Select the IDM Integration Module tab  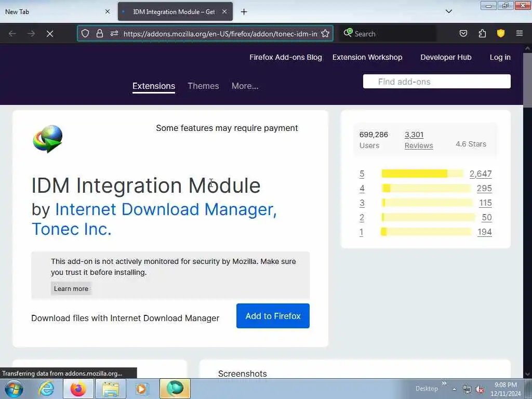pyautogui.click(x=175, y=11)
